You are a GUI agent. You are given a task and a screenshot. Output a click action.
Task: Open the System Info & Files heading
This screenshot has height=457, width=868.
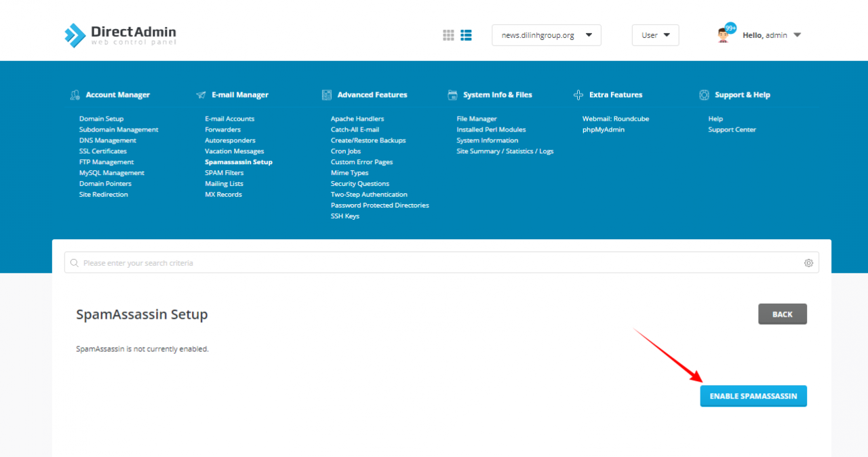498,95
